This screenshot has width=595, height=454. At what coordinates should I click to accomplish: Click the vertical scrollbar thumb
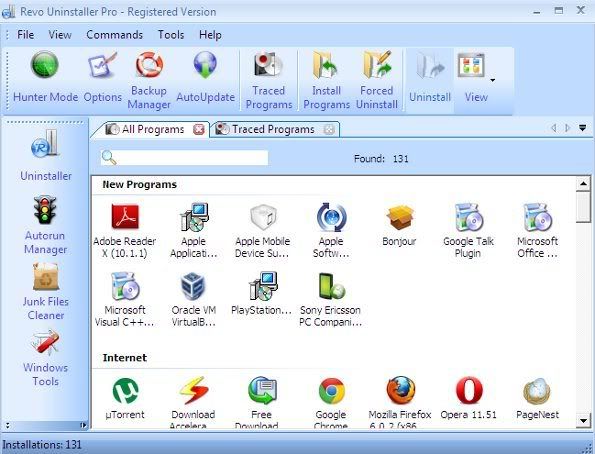pos(583,207)
